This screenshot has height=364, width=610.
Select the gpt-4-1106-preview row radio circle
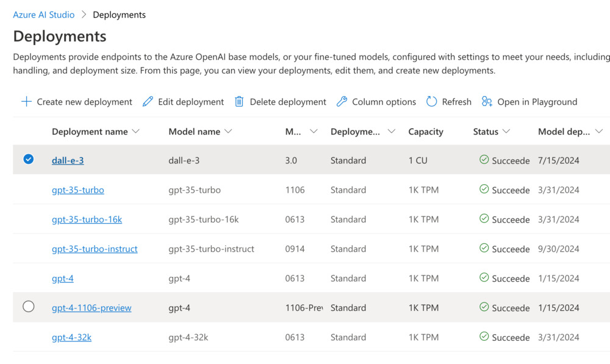pos(29,307)
